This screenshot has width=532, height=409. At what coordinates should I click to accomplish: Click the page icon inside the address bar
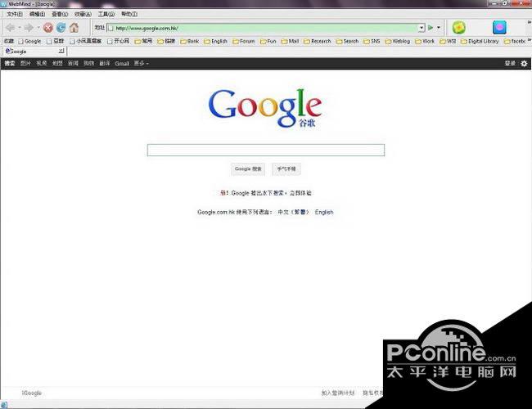[x=110, y=28]
